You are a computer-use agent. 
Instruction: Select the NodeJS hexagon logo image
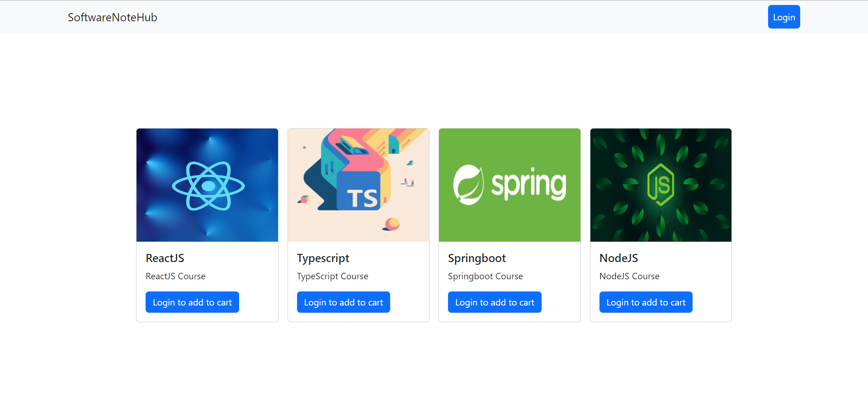click(661, 185)
